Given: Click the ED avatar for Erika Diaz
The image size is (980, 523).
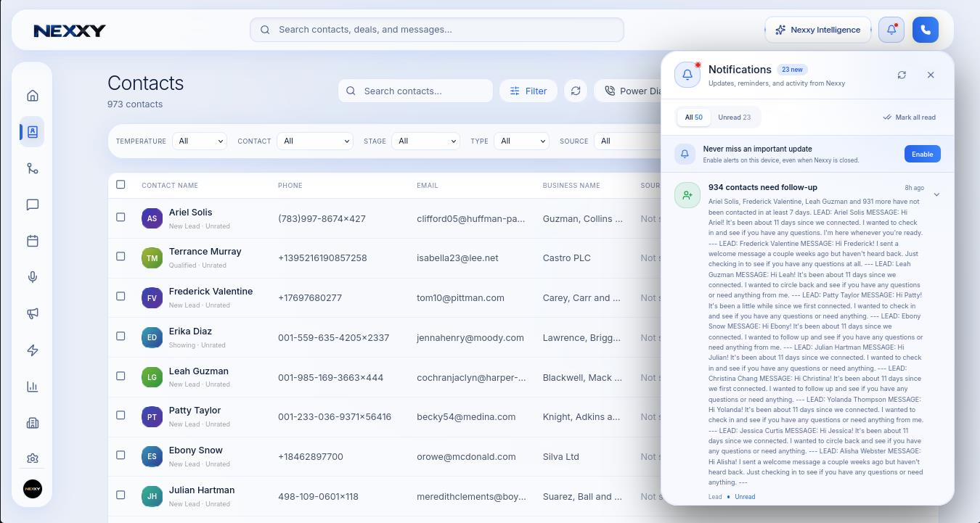Looking at the screenshot, I should tap(152, 337).
